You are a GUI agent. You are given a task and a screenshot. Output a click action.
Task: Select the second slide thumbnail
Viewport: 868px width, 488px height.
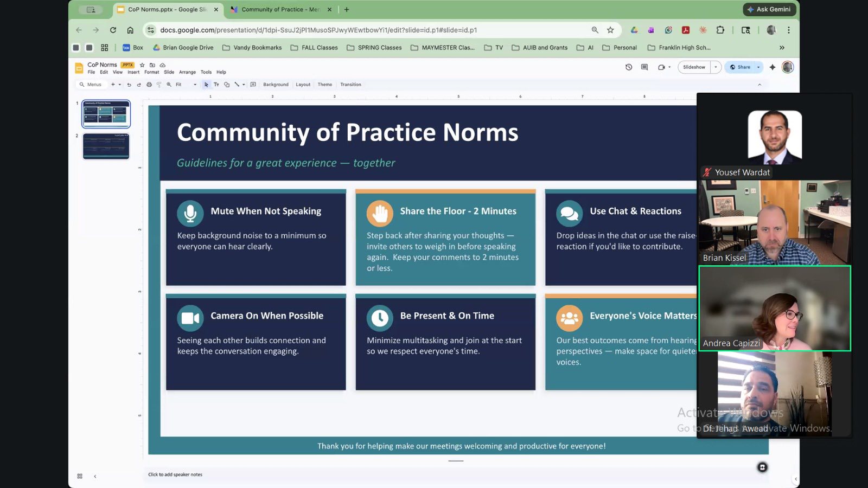pyautogui.click(x=106, y=146)
